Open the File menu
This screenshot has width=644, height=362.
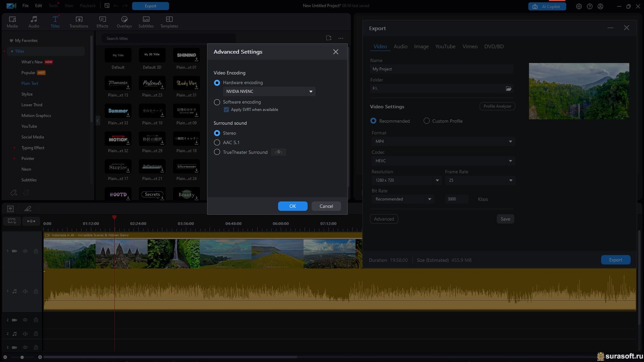tap(26, 6)
